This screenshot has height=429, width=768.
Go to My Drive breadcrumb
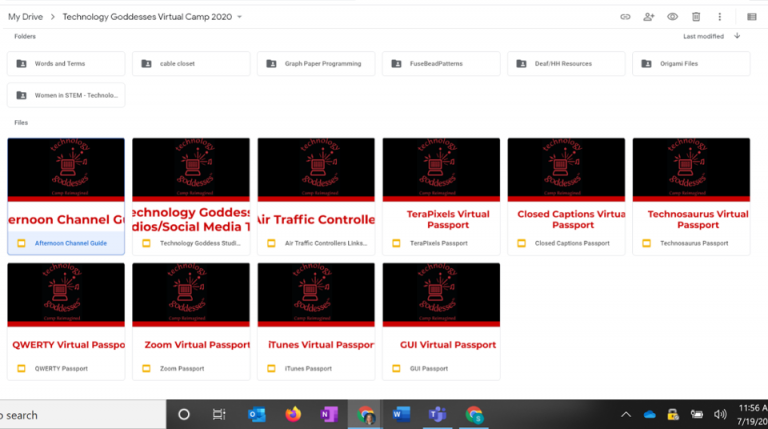[x=25, y=17]
